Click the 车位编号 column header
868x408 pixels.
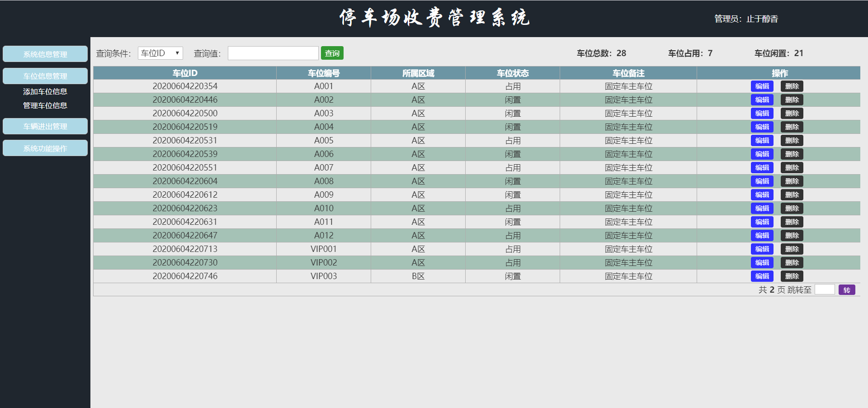[324, 73]
